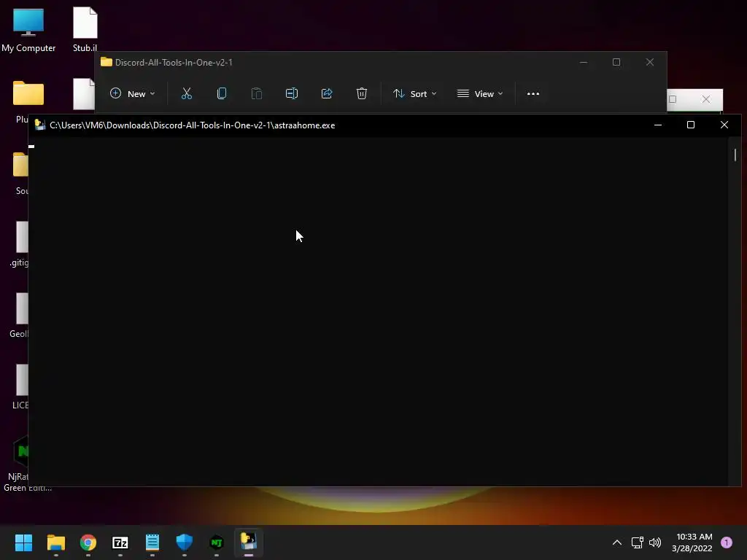
Task: Click the Delete trash icon in Explorer toolbar
Action: point(362,94)
